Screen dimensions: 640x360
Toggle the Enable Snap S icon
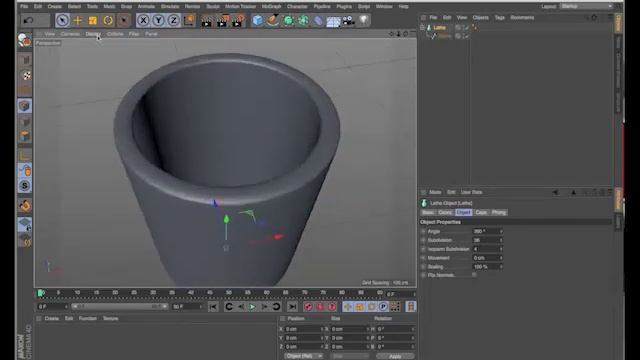[25, 186]
